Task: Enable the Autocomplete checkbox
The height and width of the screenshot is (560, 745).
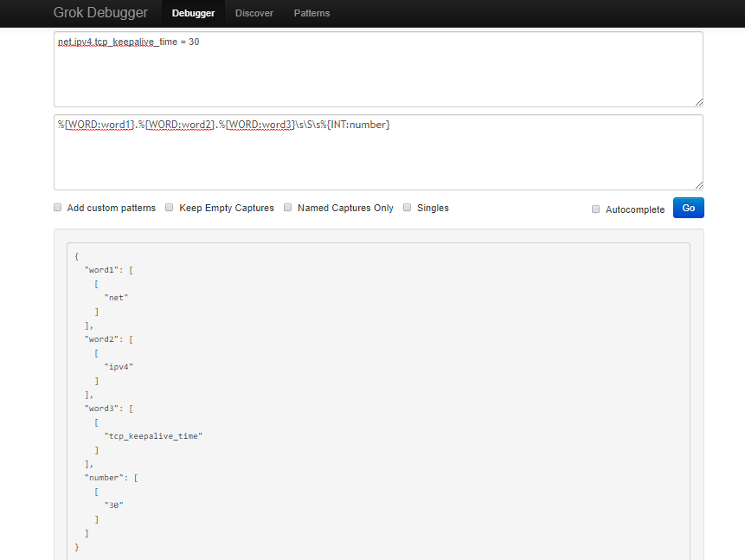Action: click(x=595, y=209)
